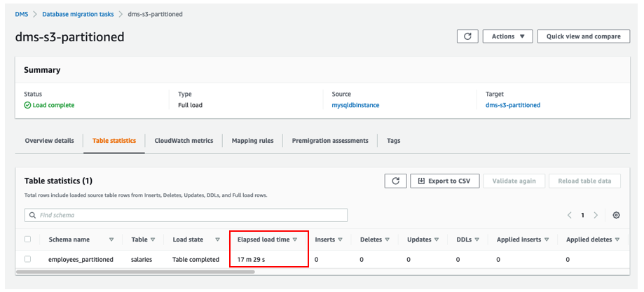Open mysqldbinstance source endpoint link
This screenshot has width=644, height=292.
(355, 105)
